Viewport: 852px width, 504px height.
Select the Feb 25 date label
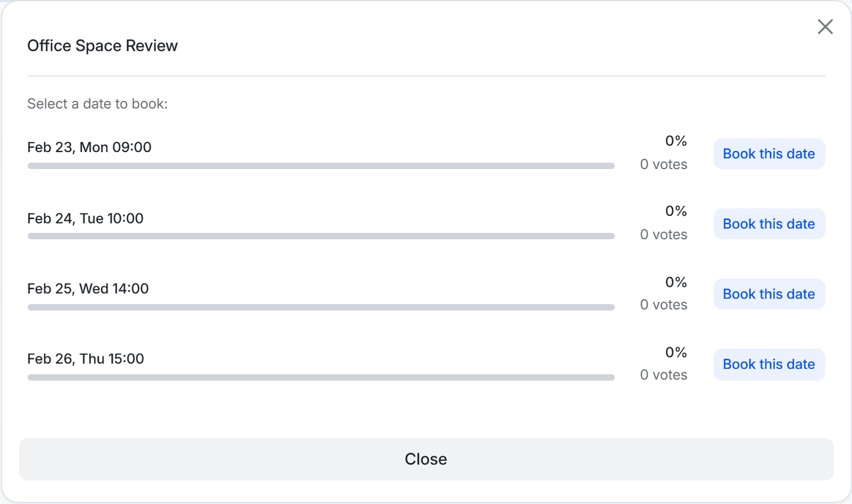(88, 289)
